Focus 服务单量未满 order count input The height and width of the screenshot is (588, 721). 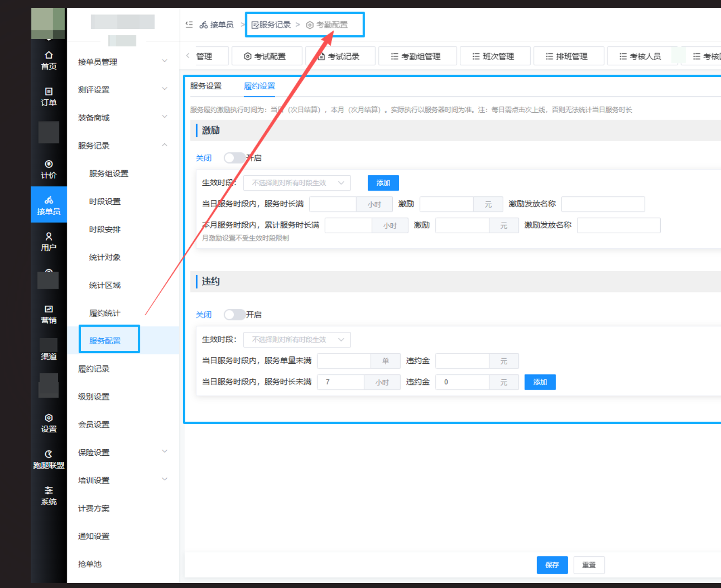point(344,361)
